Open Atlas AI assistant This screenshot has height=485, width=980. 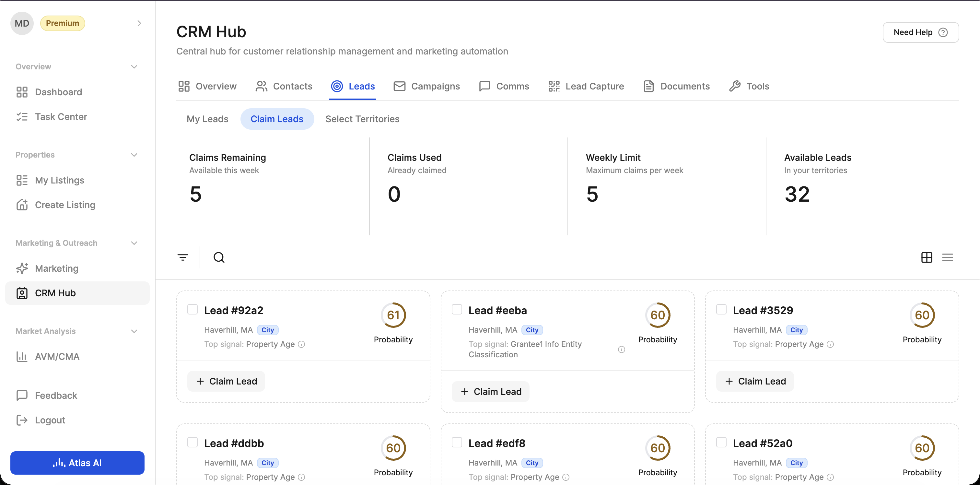click(77, 463)
